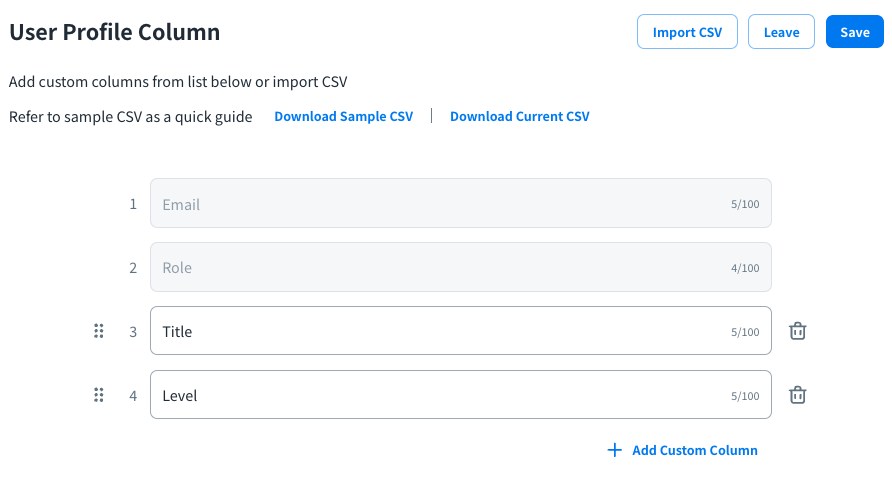This screenshot has width=892, height=479.
Task: Click row number 3 beside Title
Action: (133, 331)
